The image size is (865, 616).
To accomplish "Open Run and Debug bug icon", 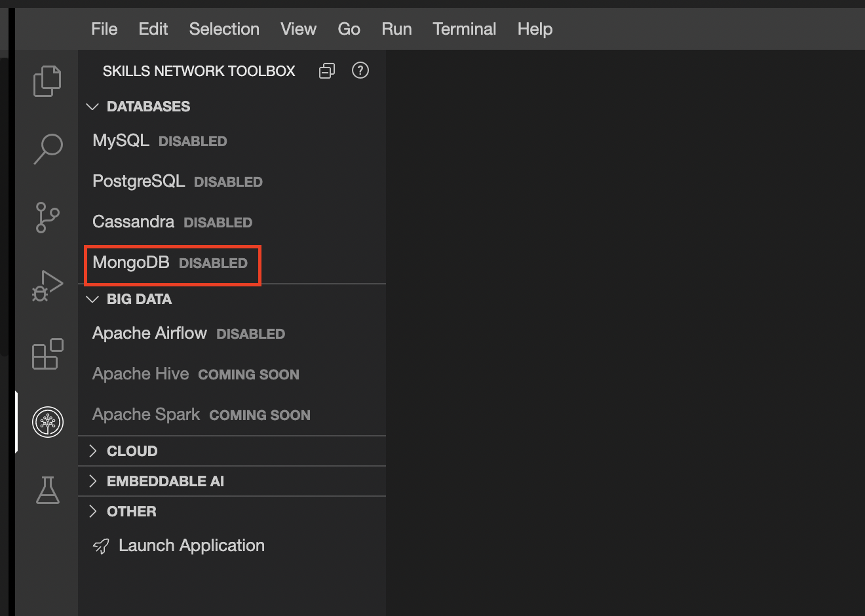I will 47,286.
